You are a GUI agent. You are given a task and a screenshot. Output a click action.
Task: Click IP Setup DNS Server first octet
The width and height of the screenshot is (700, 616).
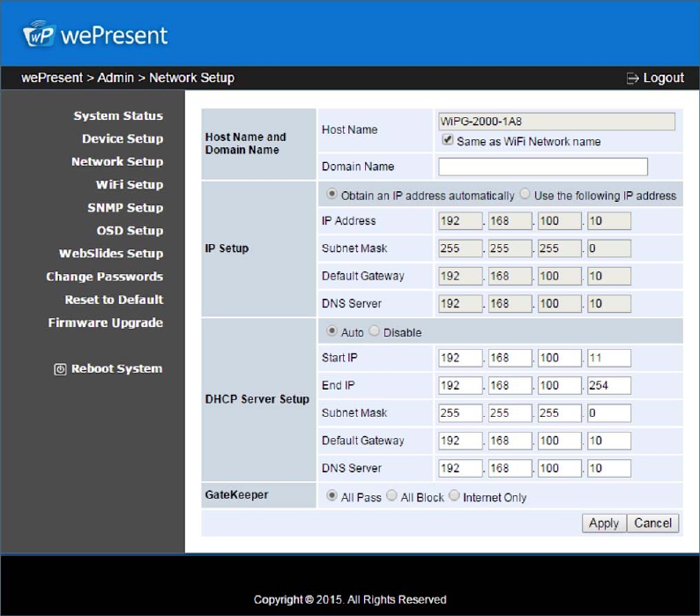pyautogui.click(x=460, y=304)
